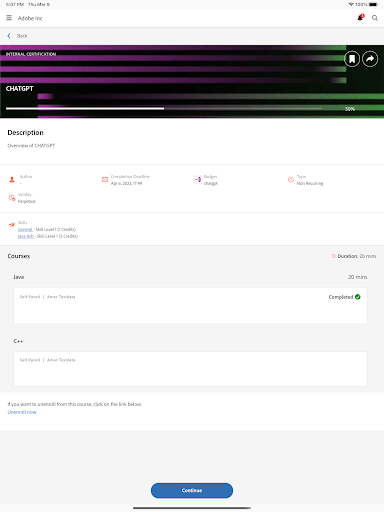Share this certification with the arrow icon
Image resolution: width=384 pixels, height=512 pixels.
click(x=370, y=59)
